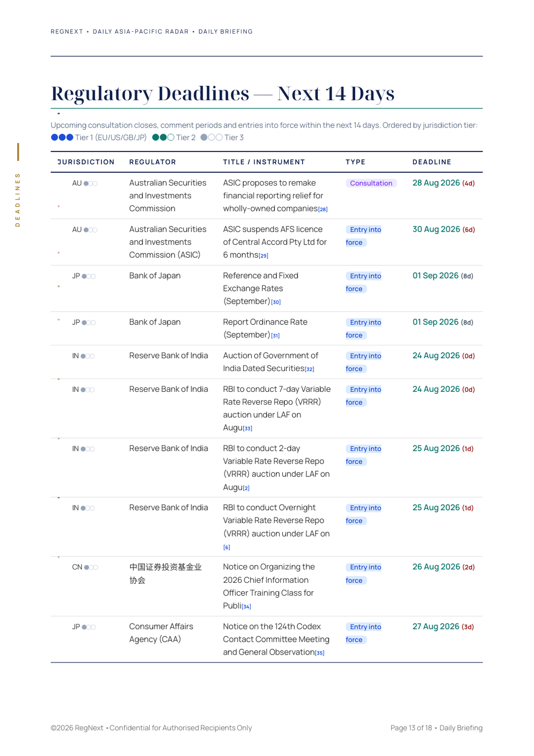Select the TITLE / INSTRUMENT column header
Screen dimensions: 534x756
[x=264, y=162]
